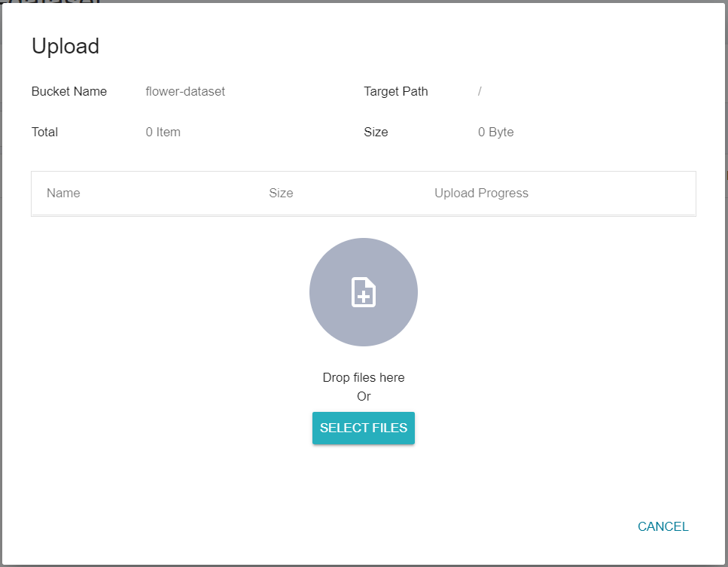
Task: Click the Name column header
Action: point(63,194)
